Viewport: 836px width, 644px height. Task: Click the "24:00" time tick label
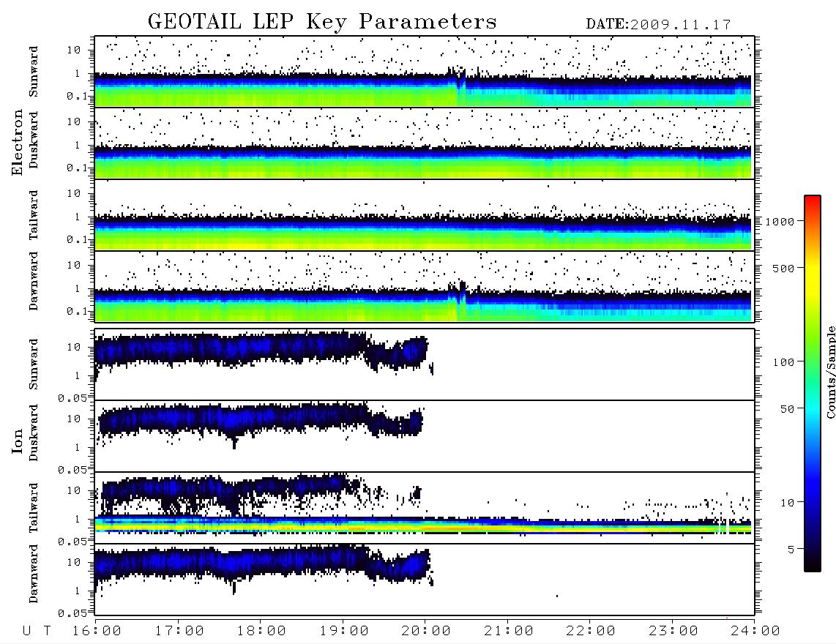click(x=755, y=632)
